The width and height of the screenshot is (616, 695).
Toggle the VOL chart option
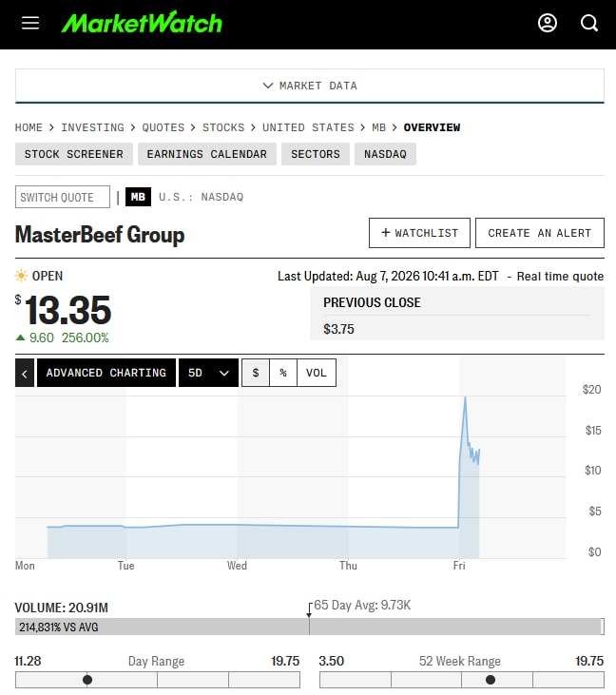click(x=316, y=373)
